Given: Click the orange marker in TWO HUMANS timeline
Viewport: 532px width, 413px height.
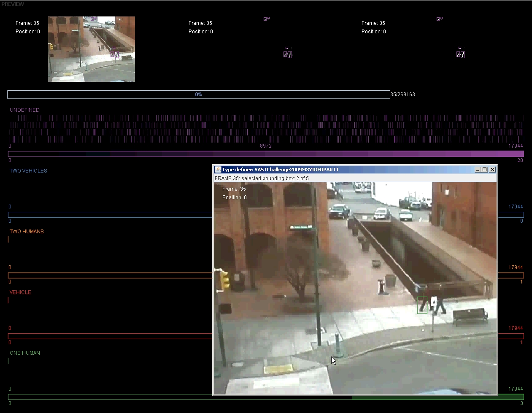Looking at the screenshot, I should tap(8, 239).
